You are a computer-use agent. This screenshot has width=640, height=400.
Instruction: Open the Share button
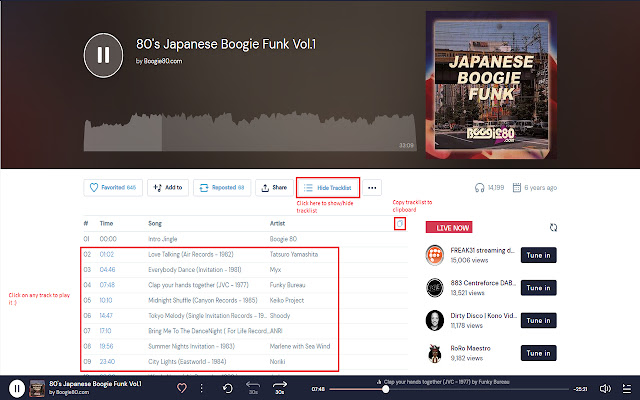pos(274,188)
